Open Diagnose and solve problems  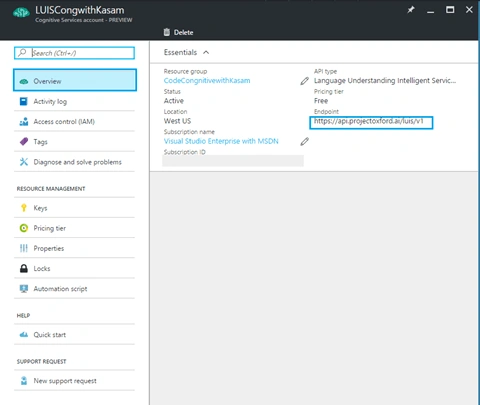pos(74,162)
